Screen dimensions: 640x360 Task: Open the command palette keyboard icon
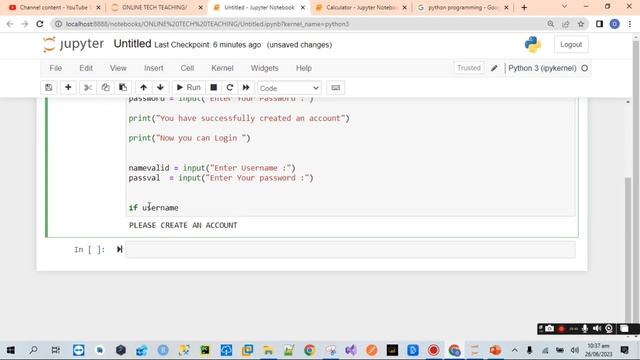(x=336, y=88)
